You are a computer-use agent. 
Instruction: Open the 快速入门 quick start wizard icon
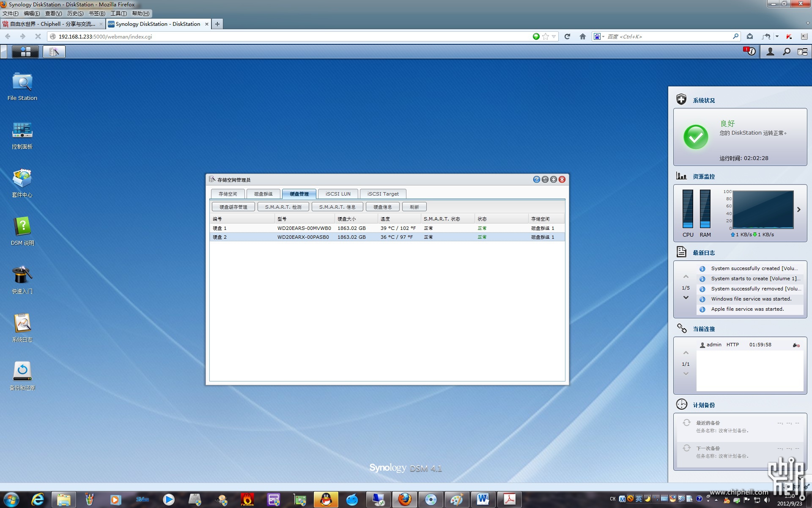point(22,280)
